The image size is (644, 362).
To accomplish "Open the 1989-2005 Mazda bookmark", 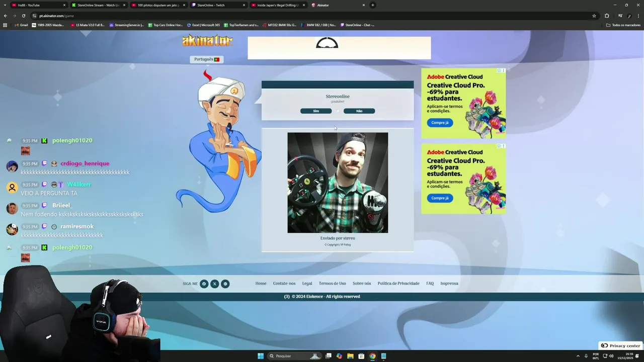I will [48, 25].
